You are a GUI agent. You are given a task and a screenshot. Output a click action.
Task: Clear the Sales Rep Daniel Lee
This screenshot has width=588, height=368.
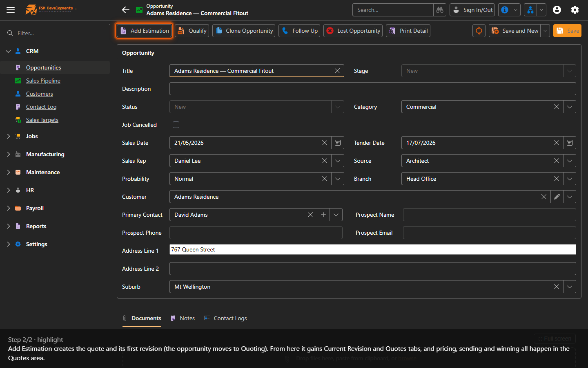[325, 161]
